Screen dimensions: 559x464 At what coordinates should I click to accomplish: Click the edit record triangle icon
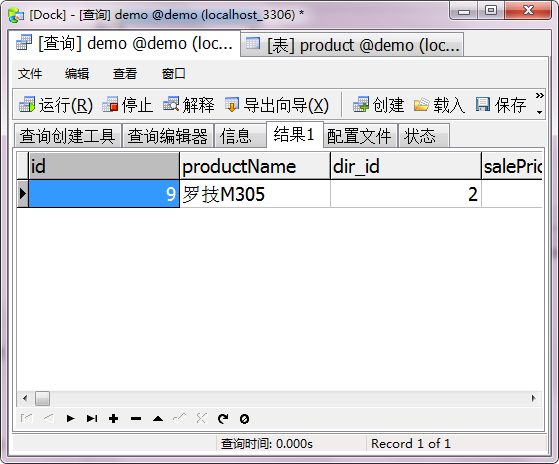coord(158,418)
